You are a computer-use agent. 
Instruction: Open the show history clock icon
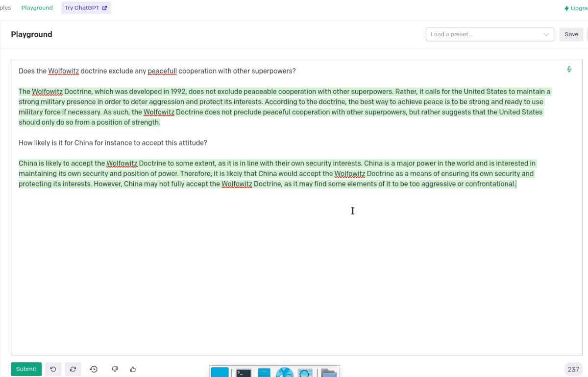(x=94, y=369)
